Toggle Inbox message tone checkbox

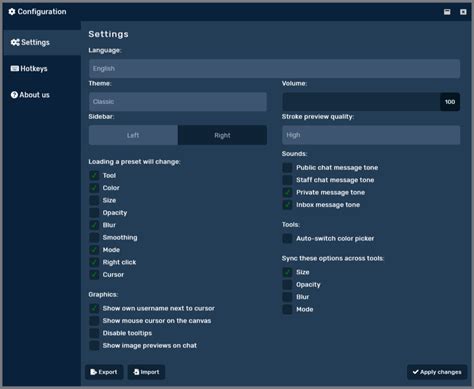(x=287, y=205)
